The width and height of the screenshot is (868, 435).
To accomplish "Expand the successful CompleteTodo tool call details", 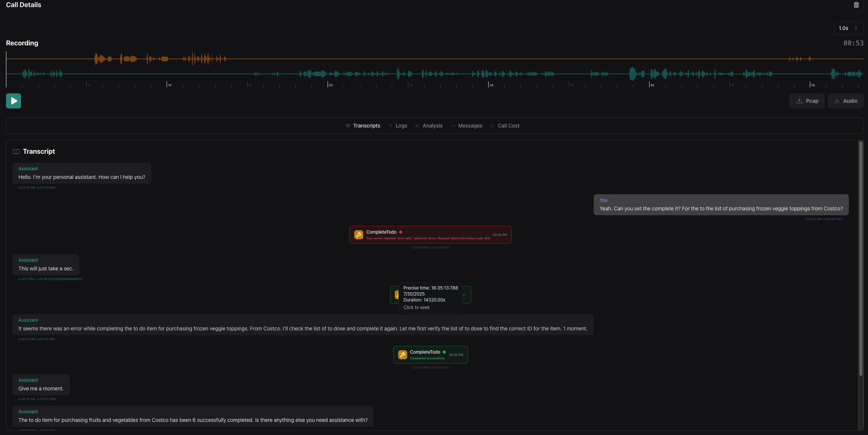I will tap(464, 295).
